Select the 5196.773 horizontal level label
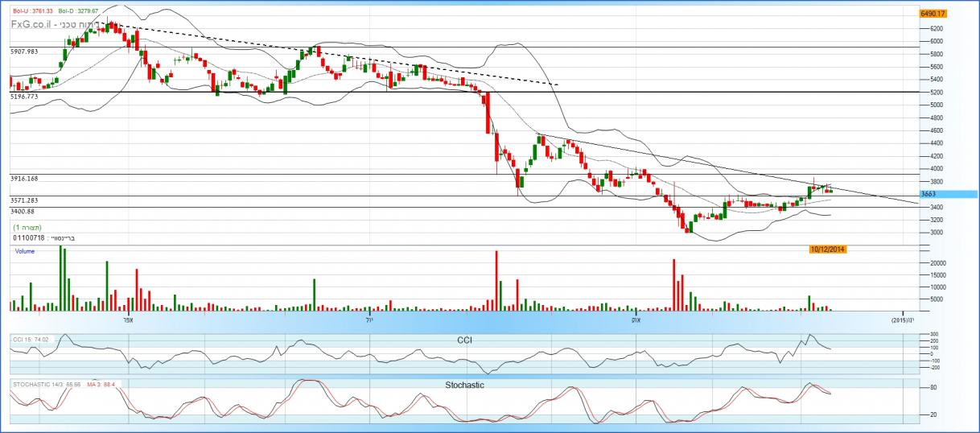The image size is (980, 433). 24,97
